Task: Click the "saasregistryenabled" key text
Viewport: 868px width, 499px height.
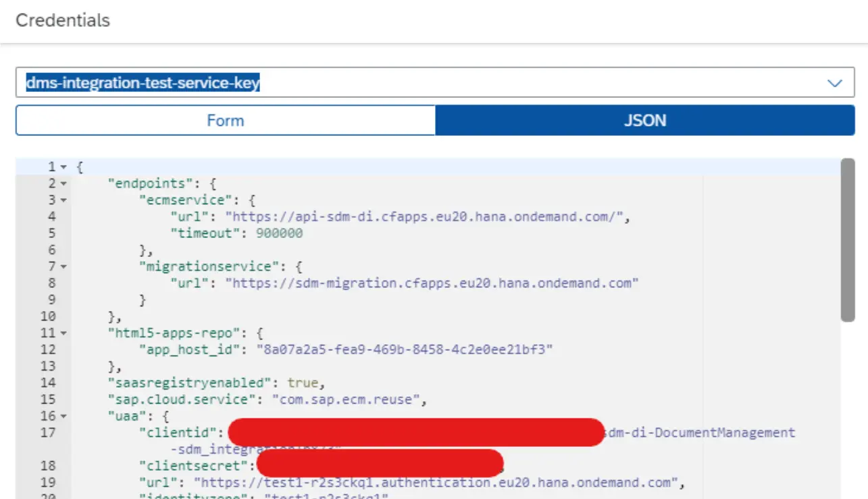Action: click(x=190, y=383)
